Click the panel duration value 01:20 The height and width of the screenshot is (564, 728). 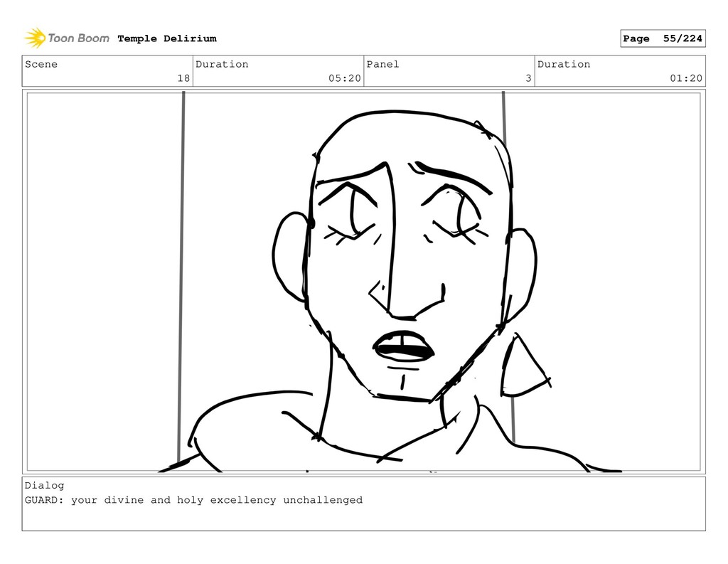coord(686,78)
